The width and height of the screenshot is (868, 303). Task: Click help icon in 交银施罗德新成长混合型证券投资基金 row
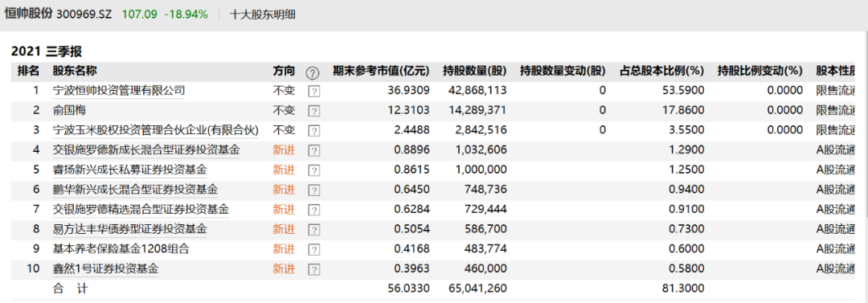(x=313, y=150)
